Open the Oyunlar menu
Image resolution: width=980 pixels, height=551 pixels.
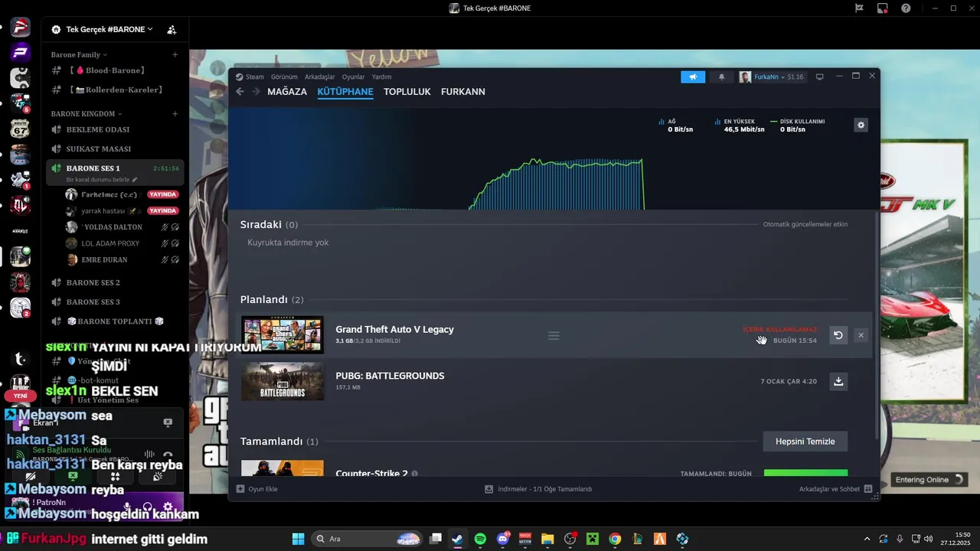click(354, 77)
